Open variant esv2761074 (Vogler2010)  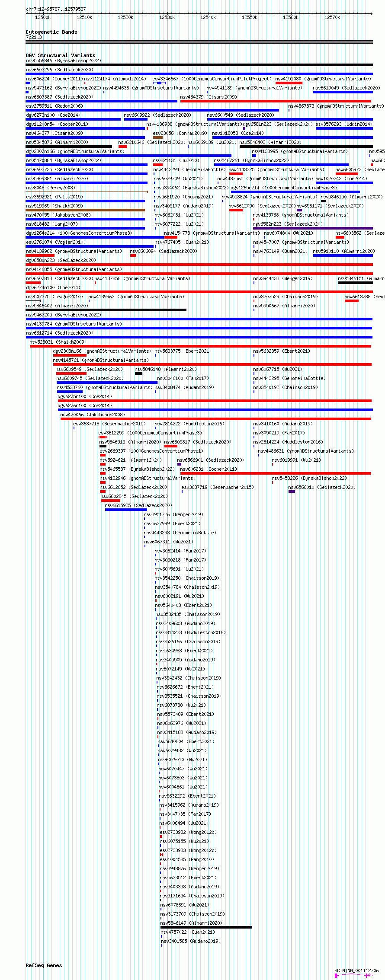pyautogui.click(x=56, y=243)
